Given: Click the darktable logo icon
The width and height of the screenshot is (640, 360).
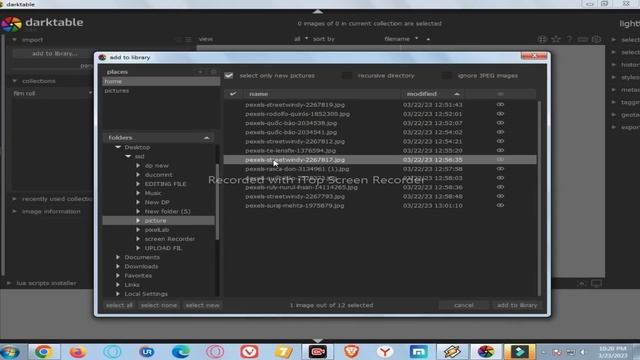Looking at the screenshot, I should click(11, 24).
